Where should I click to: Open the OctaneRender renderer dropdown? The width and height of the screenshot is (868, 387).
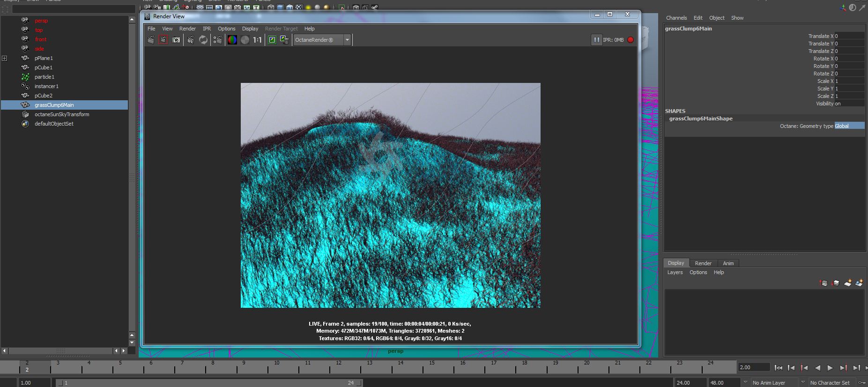click(322, 40)
